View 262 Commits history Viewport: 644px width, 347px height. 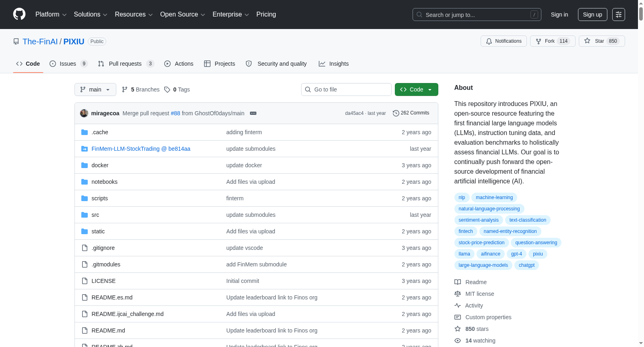(x=411, y=113)
